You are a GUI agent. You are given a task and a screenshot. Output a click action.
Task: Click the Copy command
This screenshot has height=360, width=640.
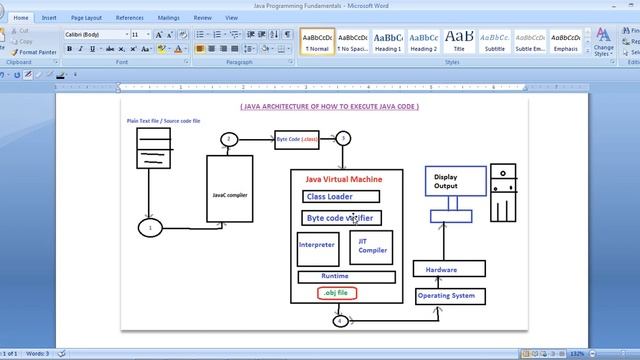[x=22, y=41]
